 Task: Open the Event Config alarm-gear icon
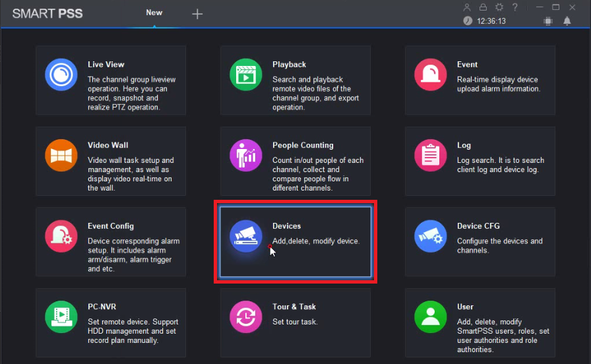(x=61, y=236)
